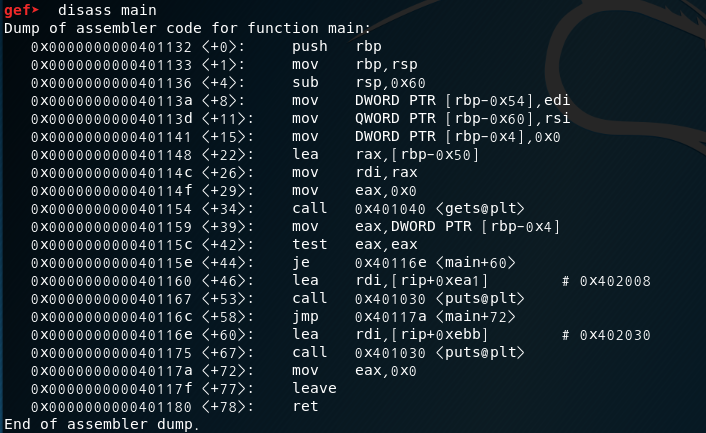Select the 'test' mnemonic
Screen dimensions: 706x433
[310, 244]
